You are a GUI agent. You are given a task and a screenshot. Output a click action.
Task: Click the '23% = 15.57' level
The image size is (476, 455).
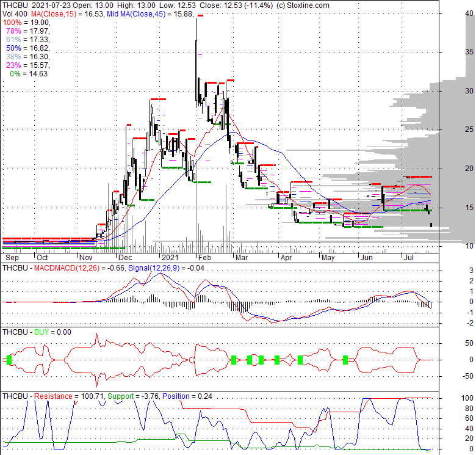pyautogui.click(x=27, y=65)
